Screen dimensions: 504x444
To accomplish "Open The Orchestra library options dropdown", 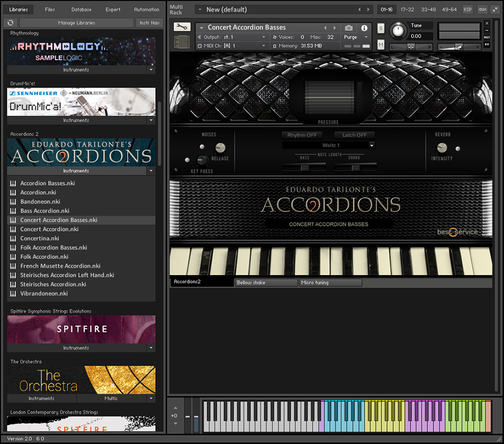I will click(x=151, y=399).
